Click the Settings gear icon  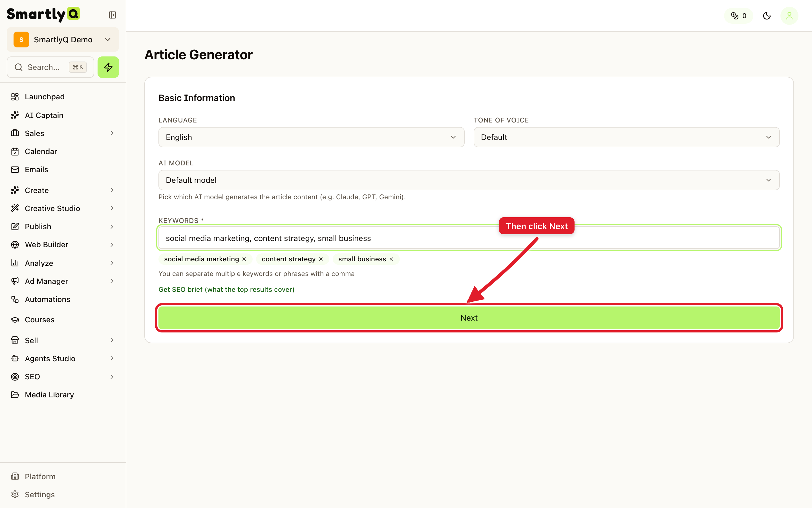15,494
